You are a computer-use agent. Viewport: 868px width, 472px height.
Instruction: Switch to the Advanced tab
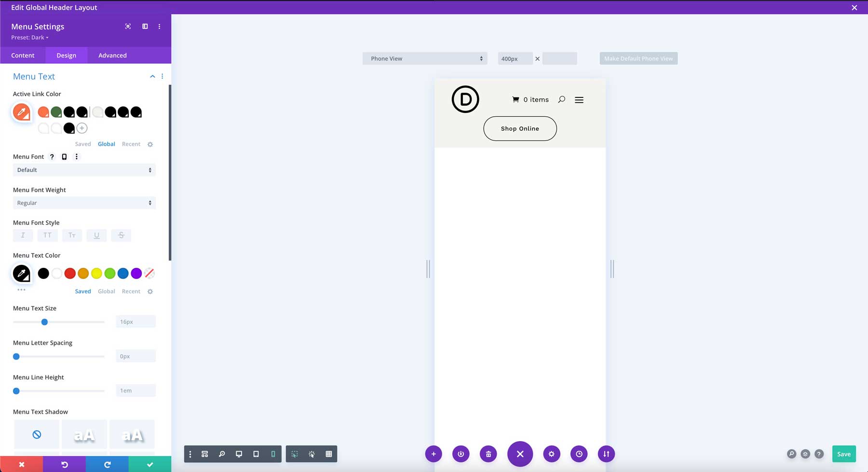112,55
